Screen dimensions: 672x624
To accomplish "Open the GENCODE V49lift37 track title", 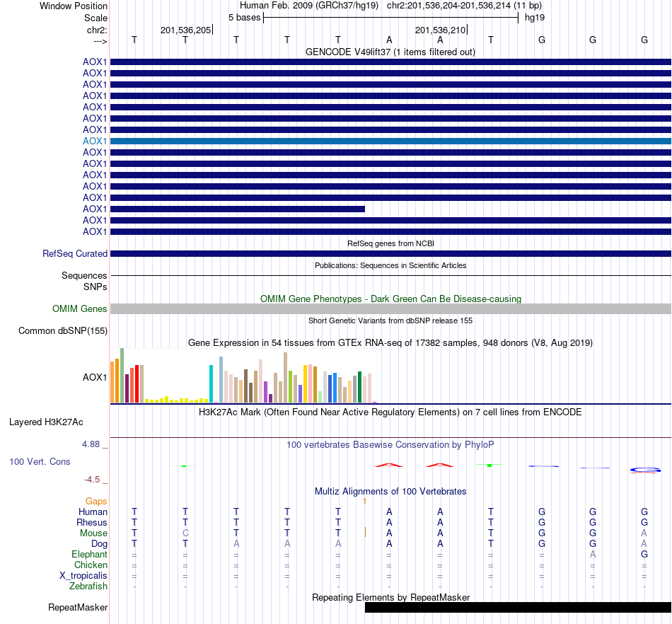I will pyautogui.click(x=390, y=52).
